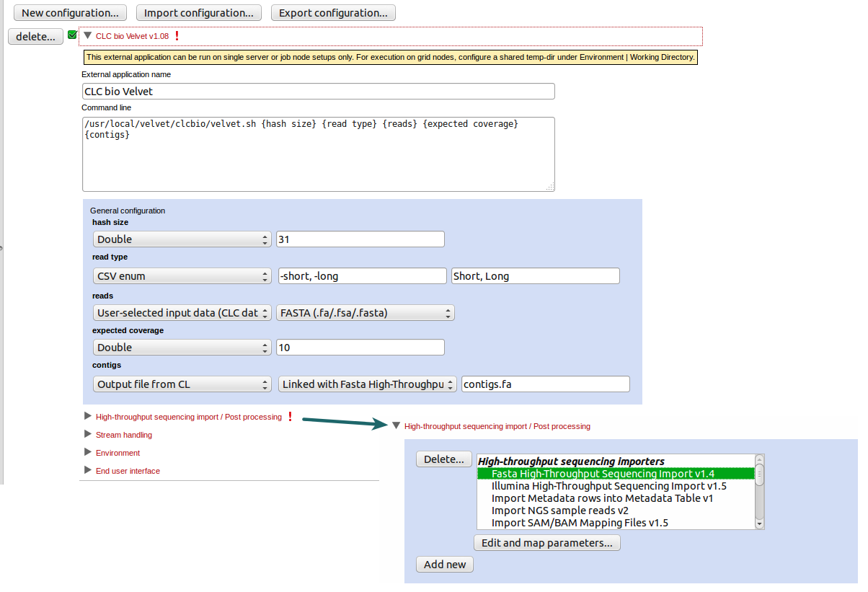Click Delete in the importers panel
Image resolution: width=868 pixels, height=592 pixels.
click(x=443, y=459)
